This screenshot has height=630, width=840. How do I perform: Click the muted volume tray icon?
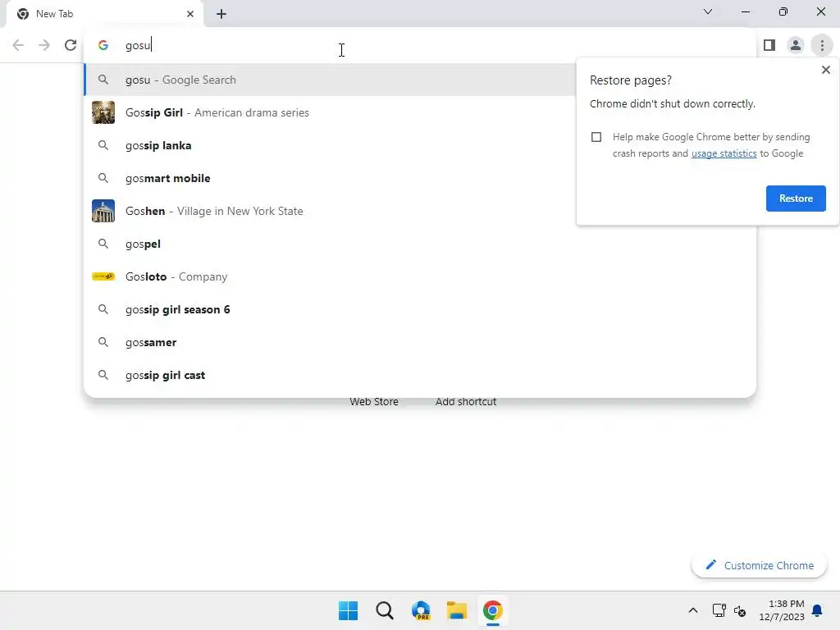(740, 610)
